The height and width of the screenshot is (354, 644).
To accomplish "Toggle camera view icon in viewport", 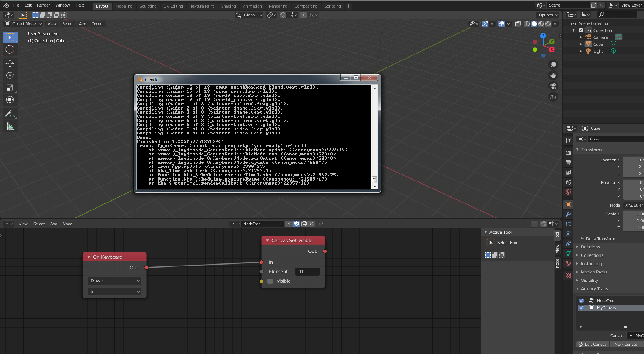I will point(553,86).
